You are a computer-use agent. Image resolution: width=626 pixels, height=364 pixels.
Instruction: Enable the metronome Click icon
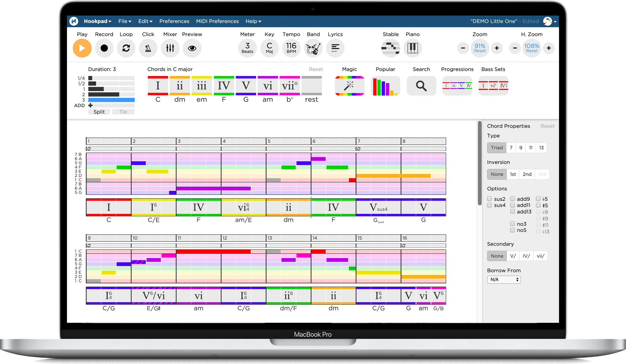click(x=148, y=48)
